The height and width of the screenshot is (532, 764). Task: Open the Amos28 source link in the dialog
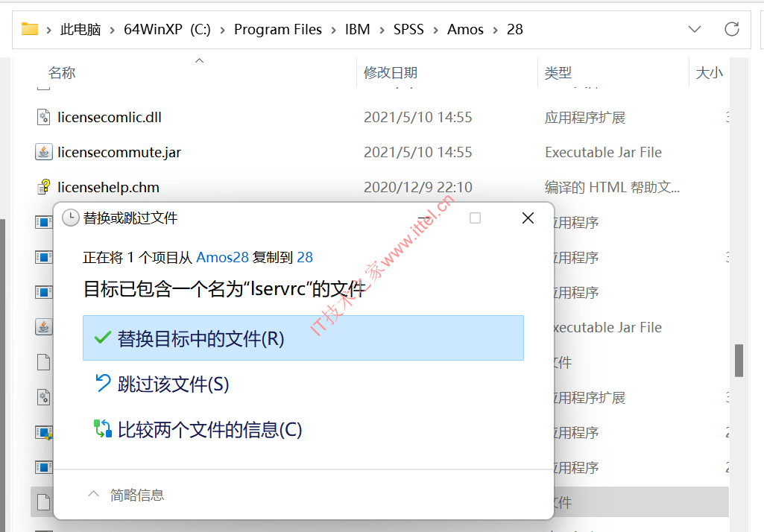click(222, 257)
